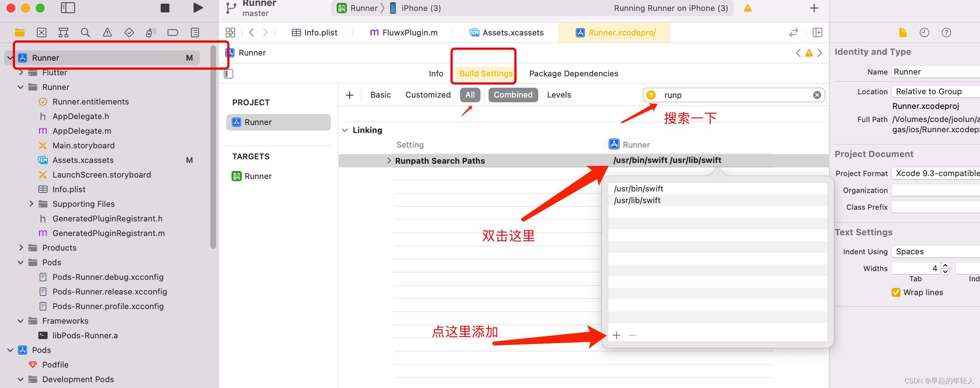Show the Quick Help inspector
Screen dimensions: 980x388
click(x=946, y=33)
